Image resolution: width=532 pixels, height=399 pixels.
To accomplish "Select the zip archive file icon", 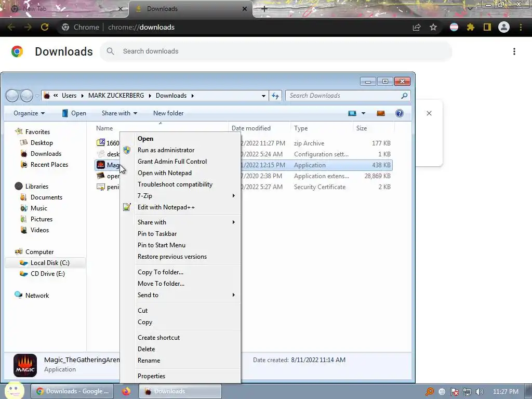I will pos(101,143).
